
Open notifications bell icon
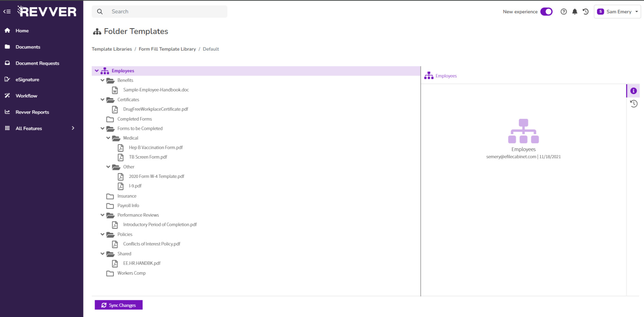[x=575, y=12]
